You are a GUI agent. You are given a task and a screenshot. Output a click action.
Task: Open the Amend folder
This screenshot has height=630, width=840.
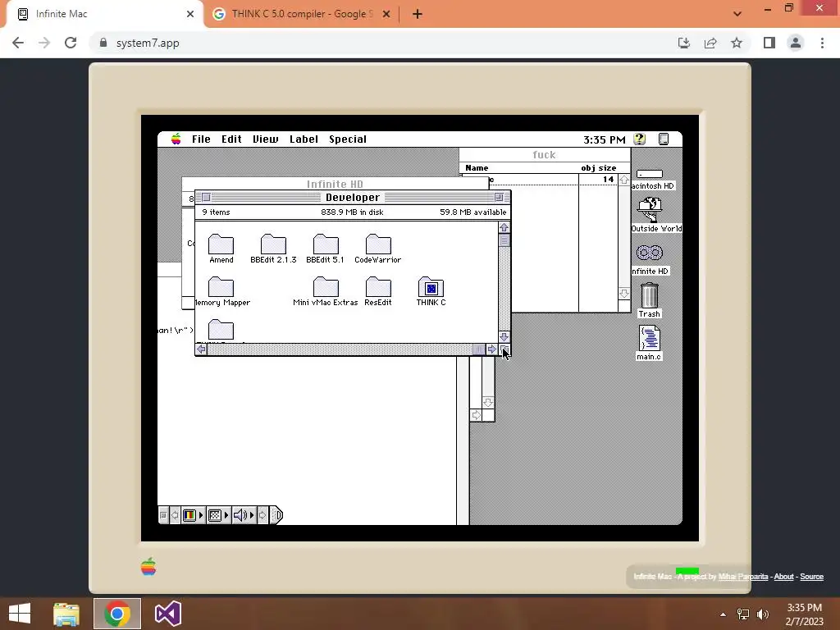click(221, 244)
